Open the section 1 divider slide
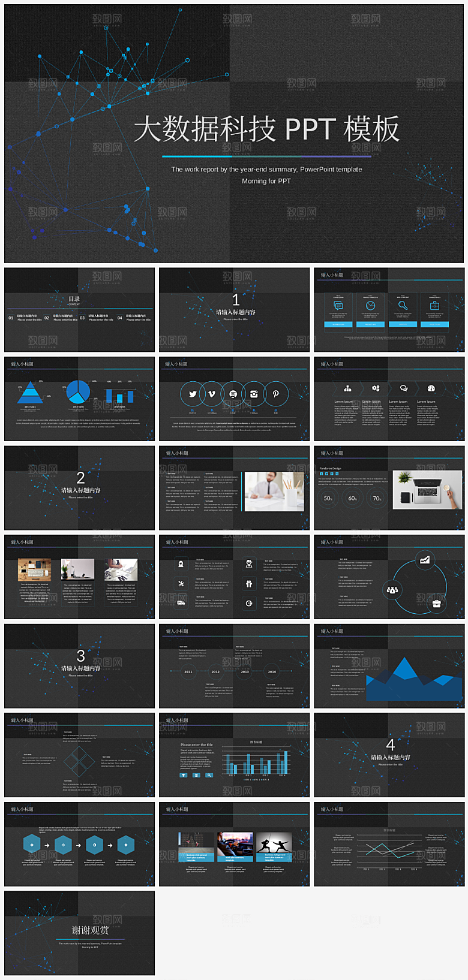 234,309
